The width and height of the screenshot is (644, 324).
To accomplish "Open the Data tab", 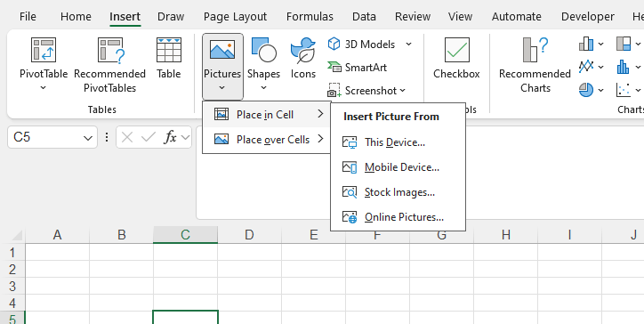I will (364, 16).
